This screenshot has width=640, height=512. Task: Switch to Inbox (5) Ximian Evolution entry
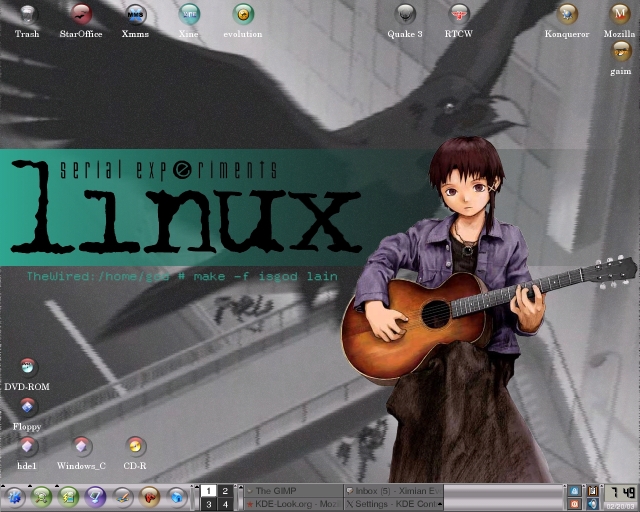(x=393, y=491)
